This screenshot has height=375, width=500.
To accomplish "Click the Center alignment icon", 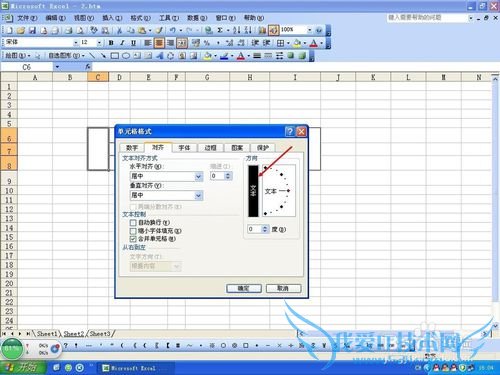I will 159,43.
